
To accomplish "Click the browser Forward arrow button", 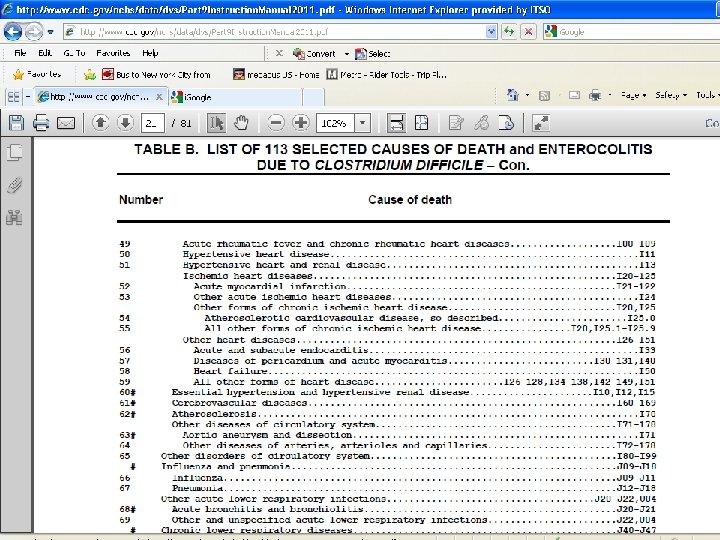I will pos(34,32).
